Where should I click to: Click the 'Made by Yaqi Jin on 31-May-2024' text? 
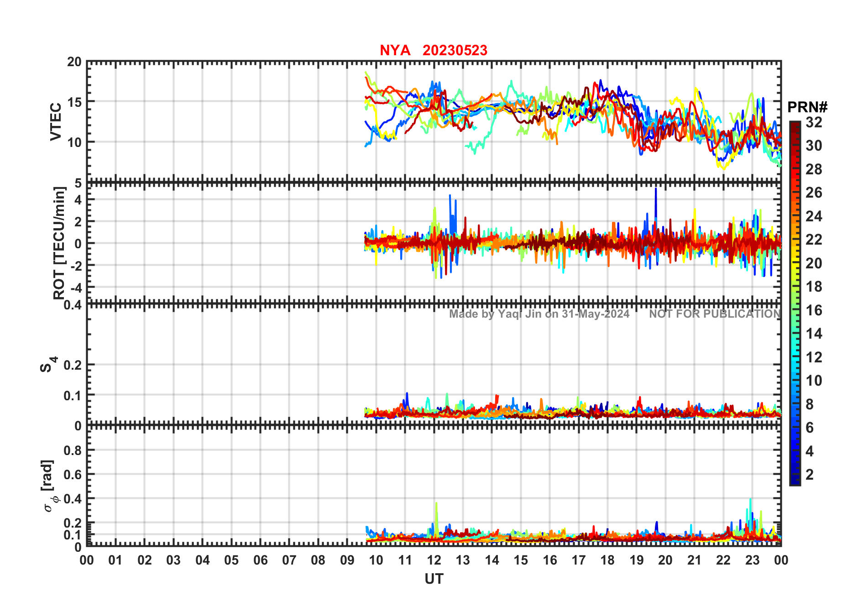click(539, 314)
